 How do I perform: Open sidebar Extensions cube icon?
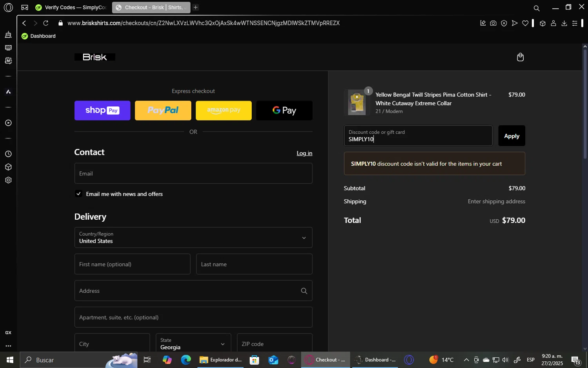pos(8,167)
